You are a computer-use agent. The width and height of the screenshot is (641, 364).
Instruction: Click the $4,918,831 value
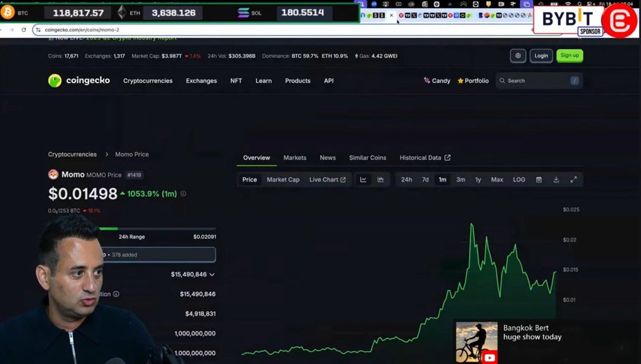(201, 314)
